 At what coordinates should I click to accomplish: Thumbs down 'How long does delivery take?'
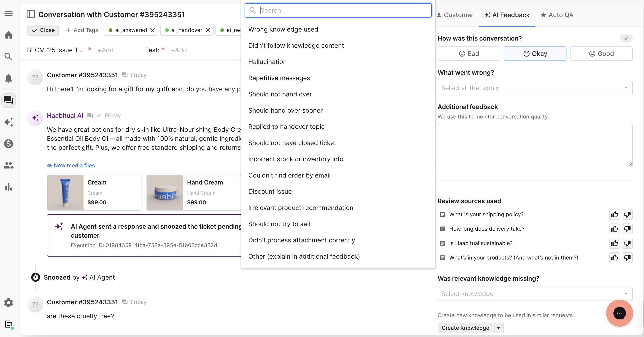[627, 229]
